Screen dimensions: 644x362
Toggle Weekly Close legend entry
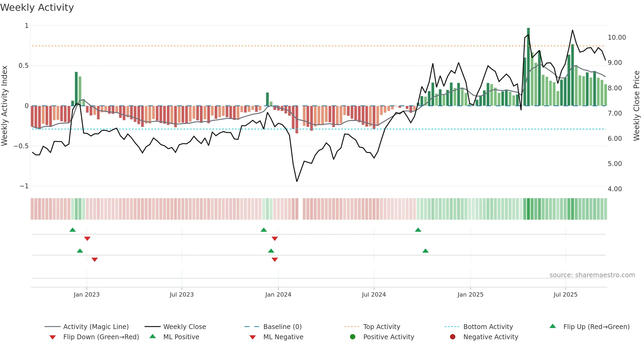[175, 327]
